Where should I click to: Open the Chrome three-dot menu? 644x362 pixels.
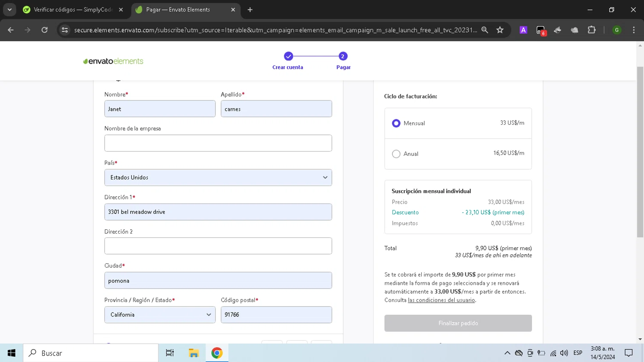coord(634,30)
